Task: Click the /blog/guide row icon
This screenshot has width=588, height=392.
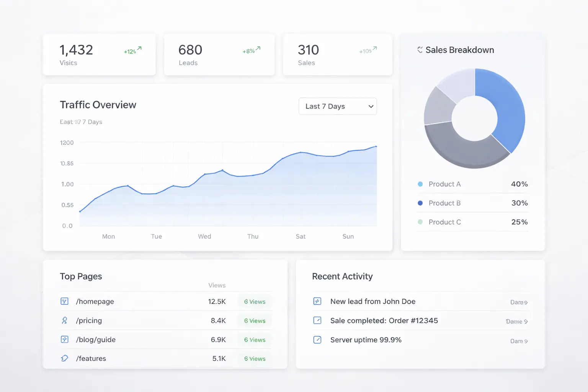Action: pos(64,340)
